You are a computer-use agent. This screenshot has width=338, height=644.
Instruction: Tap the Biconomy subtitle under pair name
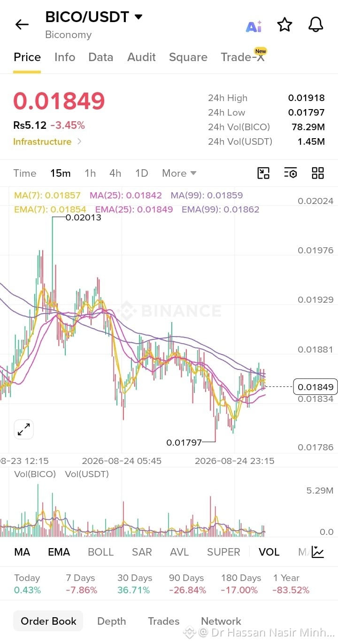click(x=69, y=35)
